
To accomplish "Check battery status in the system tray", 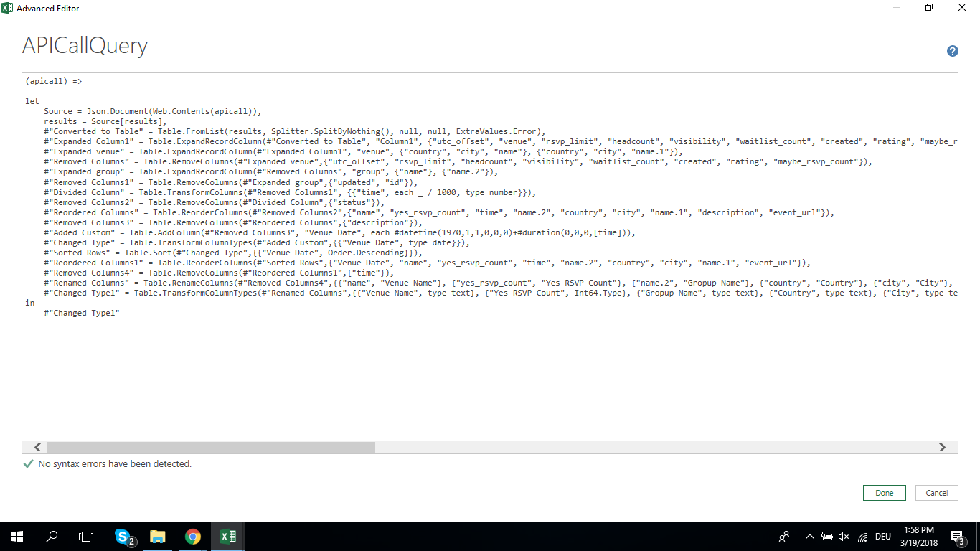I will click(826, 536).
